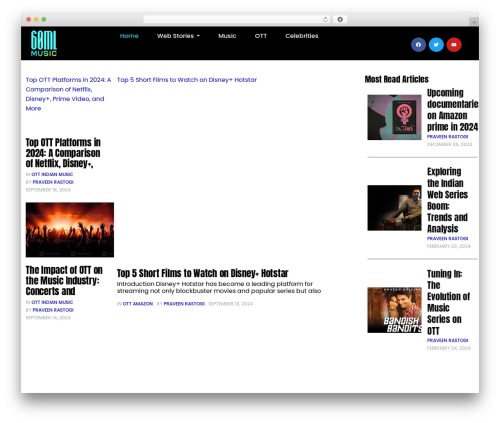Open a new browser tab with plus button
The image size is (500, 423).
point(474,22)
